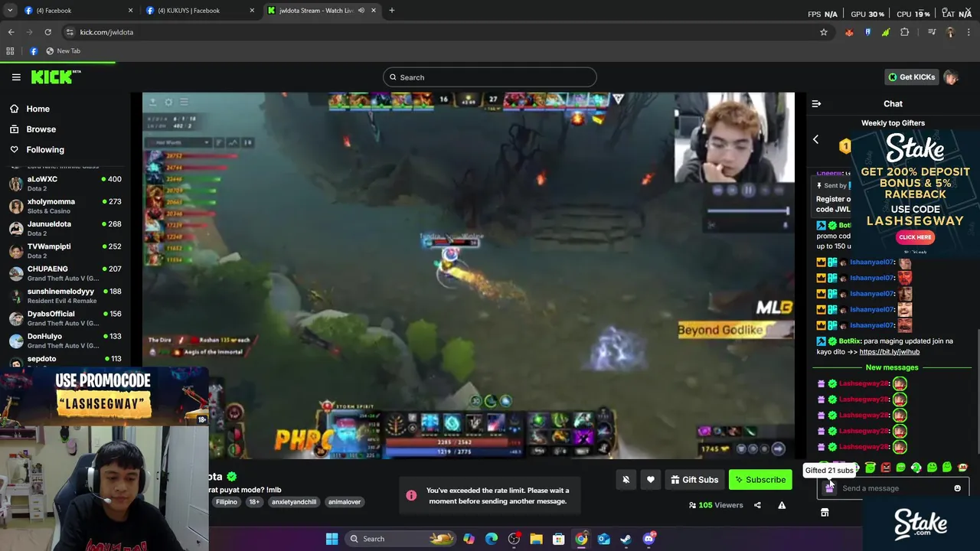Open the emoji picker in chat
This screenshot has width=980, height=551.
pos(957,488)
